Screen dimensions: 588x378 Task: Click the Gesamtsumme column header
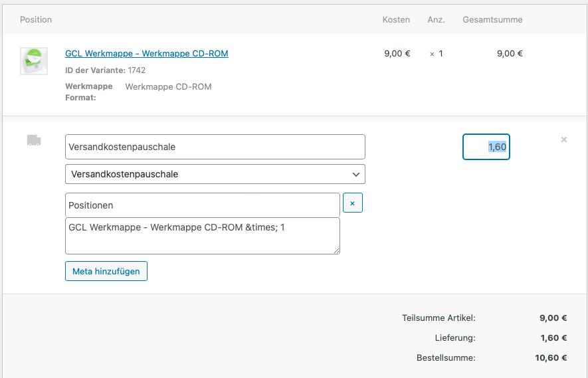[x=492, y=20]
